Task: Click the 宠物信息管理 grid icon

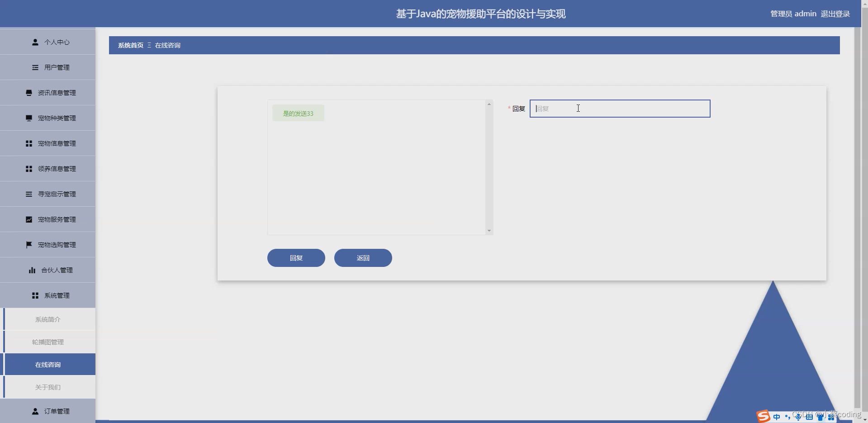Action: 29,143
